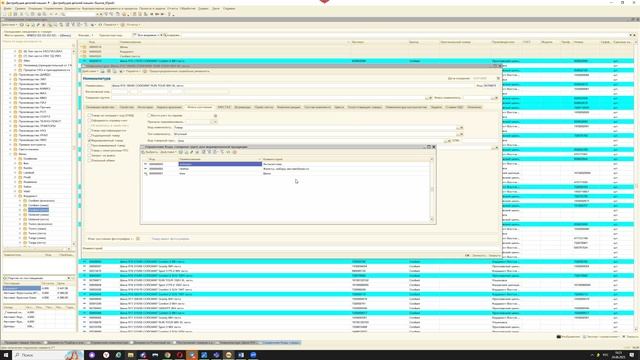Open Действия dropdown in the selection popup
The image size is (640, 360).
(x=168, y=152)
